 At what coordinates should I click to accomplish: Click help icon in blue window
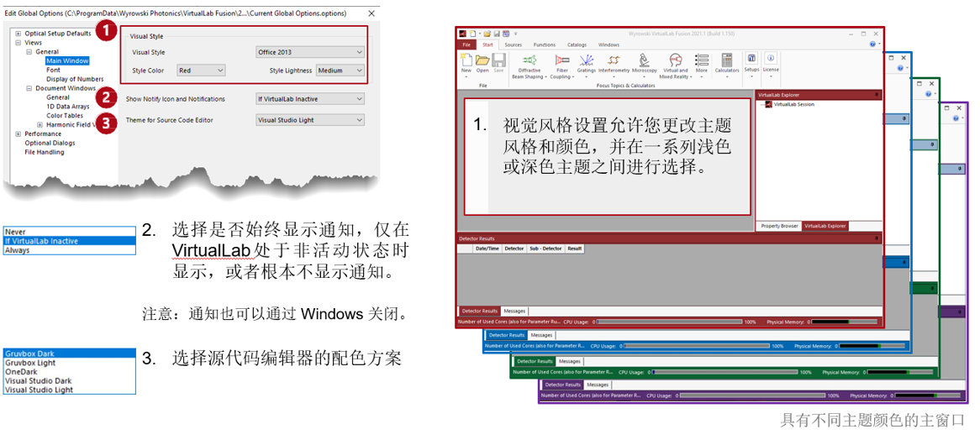coord(899,67)
